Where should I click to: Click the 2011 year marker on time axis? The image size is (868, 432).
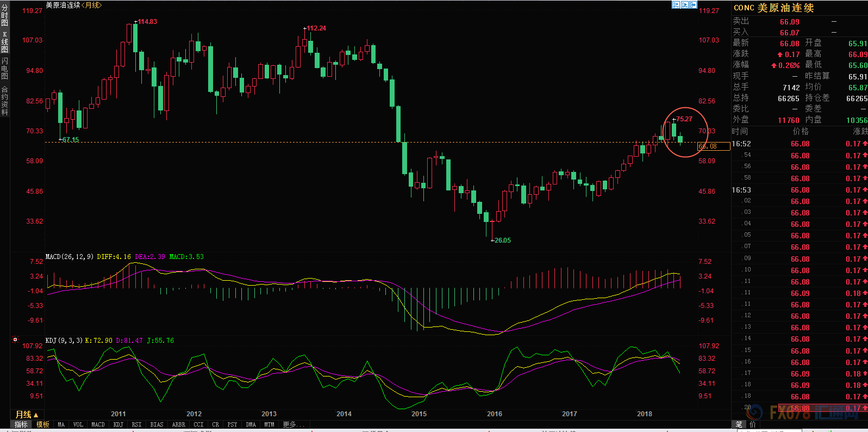tap(118, 414)
